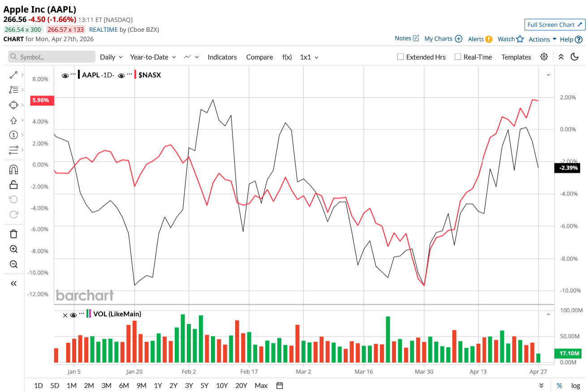Open the Notes link
586x392 pixels.
[x=403, y=38]
